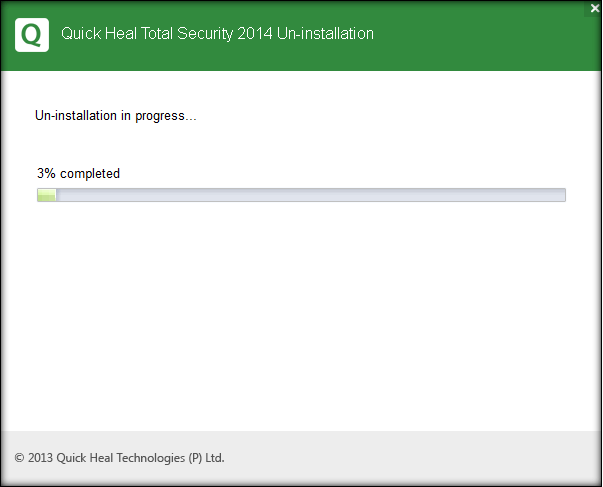The height and width of the screenshot is (487, 603).
Task: Click "Quick Heal" in the header title
Action: click(96, 34)
